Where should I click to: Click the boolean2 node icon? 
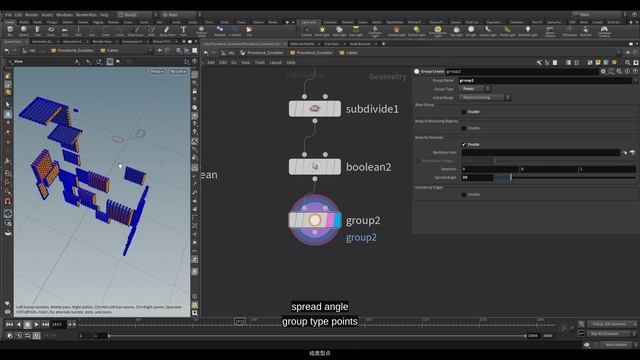[315, 167]
